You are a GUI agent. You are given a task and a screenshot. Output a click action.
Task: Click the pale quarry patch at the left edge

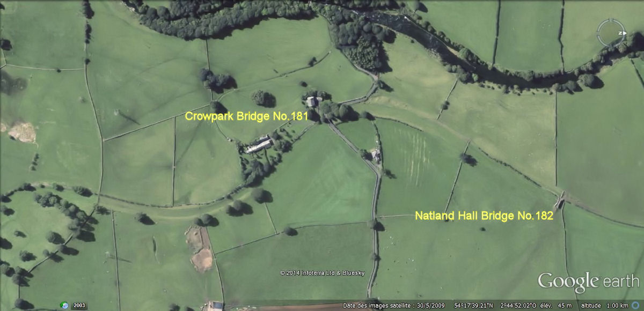(x=20, y=131)
